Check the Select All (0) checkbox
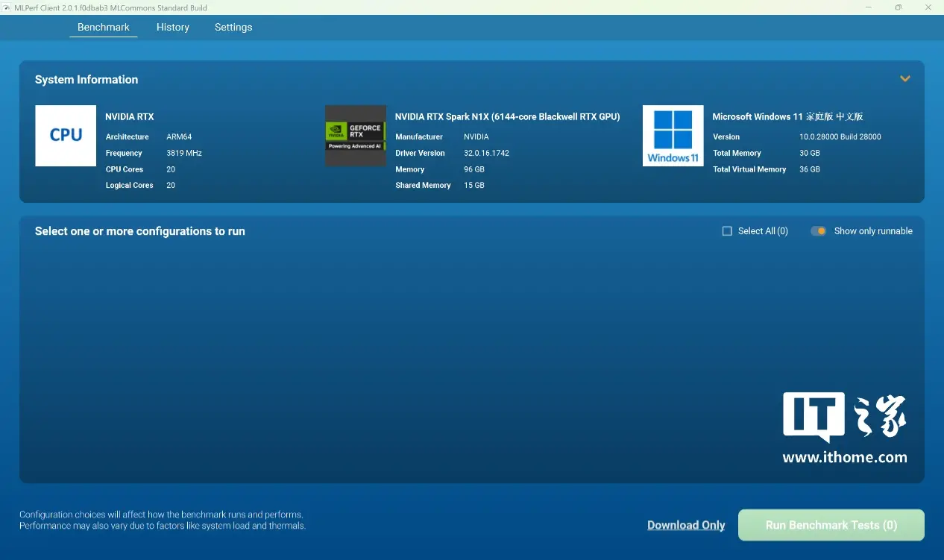This screenshot has width=944, height=560. coord(727,231)
